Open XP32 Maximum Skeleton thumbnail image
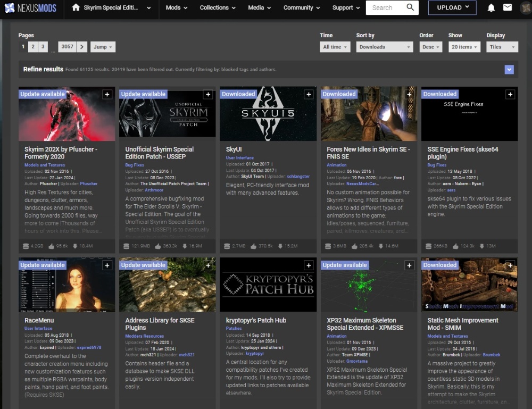The image size is (532, 409). (x=369, y=285)
